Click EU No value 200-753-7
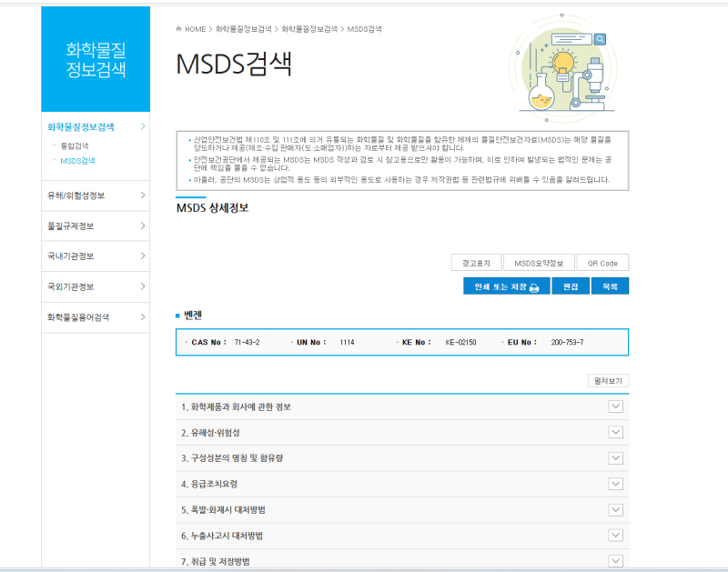728x572 pixels. point(567,342)
